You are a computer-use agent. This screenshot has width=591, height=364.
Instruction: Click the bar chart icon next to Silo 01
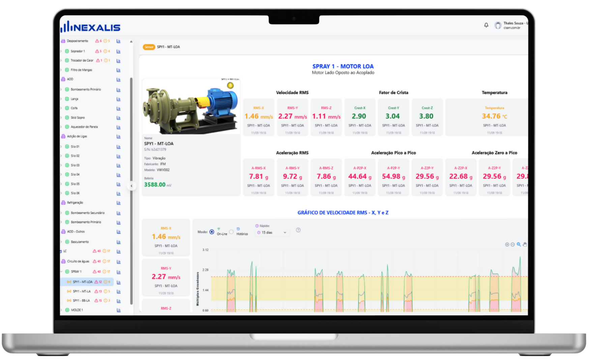(x=118, y=147)
